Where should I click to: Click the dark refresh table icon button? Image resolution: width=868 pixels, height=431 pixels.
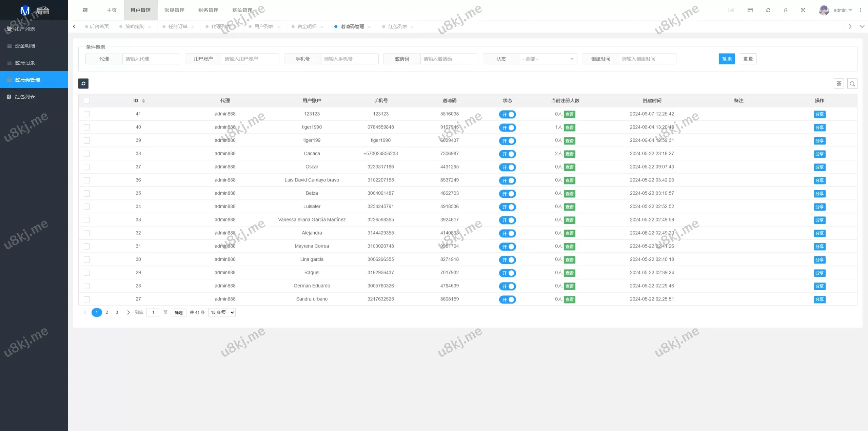[83, 83]
